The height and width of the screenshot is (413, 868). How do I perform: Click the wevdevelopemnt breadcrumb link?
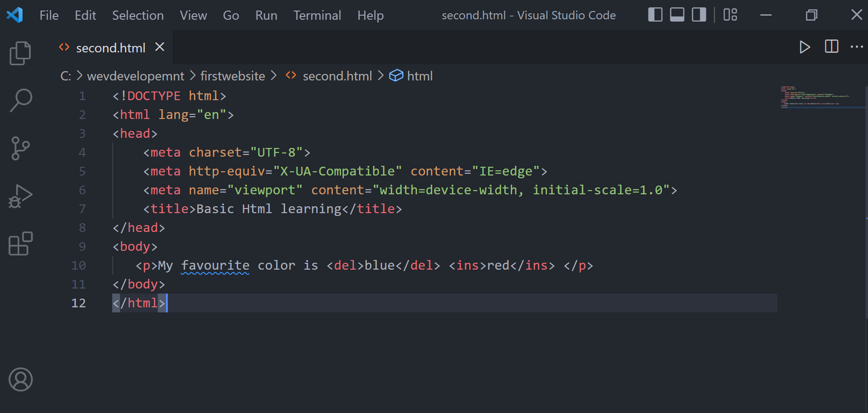[136, 76]
